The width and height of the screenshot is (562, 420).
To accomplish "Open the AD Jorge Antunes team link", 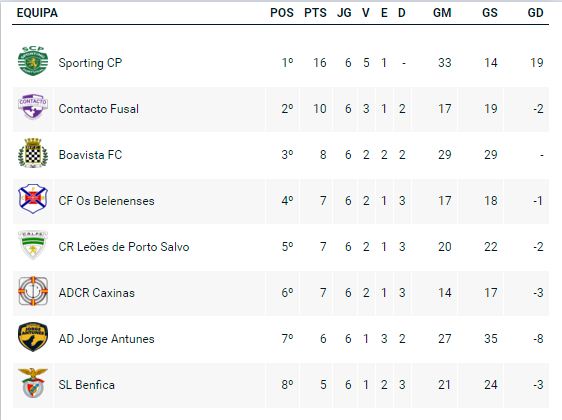I will [106, 339].
